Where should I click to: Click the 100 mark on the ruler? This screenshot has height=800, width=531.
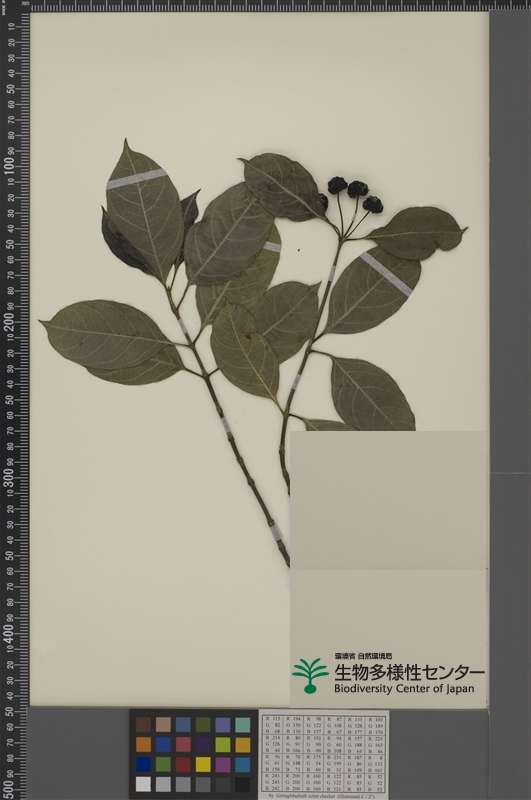coord(9,166)
